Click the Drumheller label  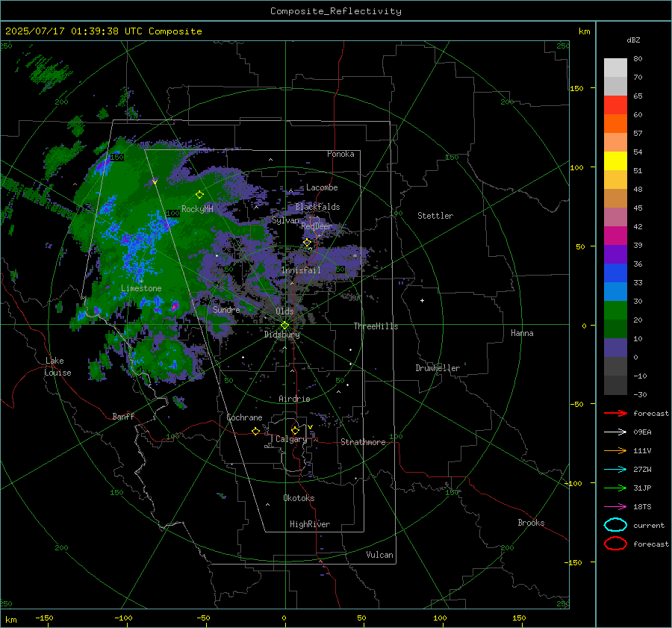[438, 368]
